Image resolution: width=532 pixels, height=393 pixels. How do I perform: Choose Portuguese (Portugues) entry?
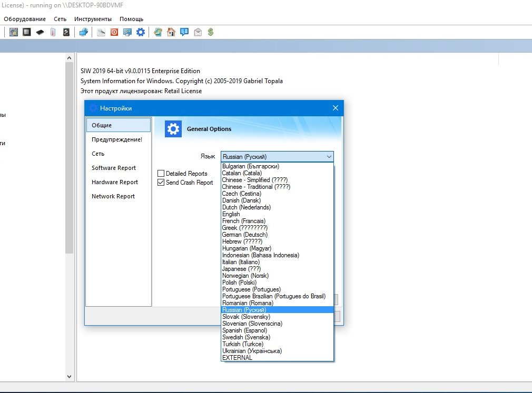(277, 289)
